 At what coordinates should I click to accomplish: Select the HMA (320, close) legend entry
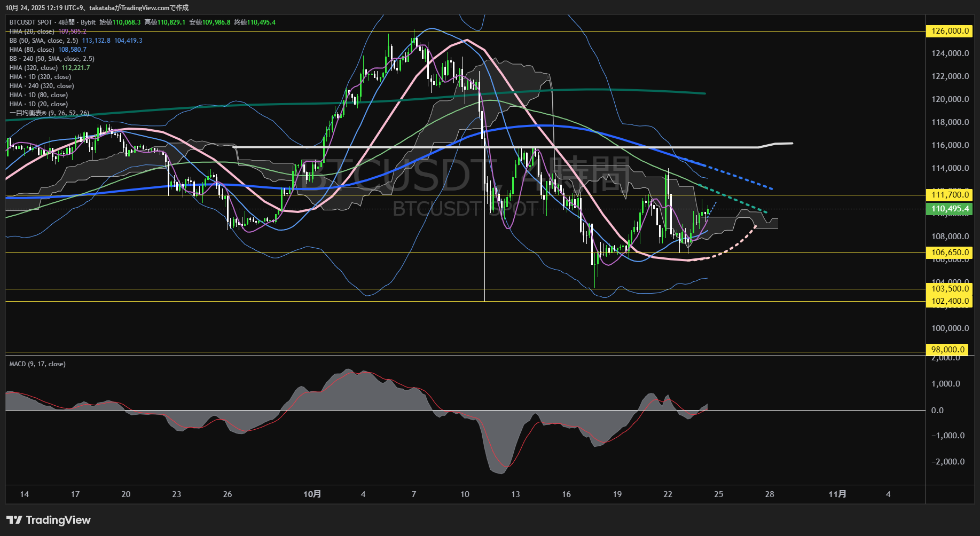pyautogui.click(x=33, y=68)
